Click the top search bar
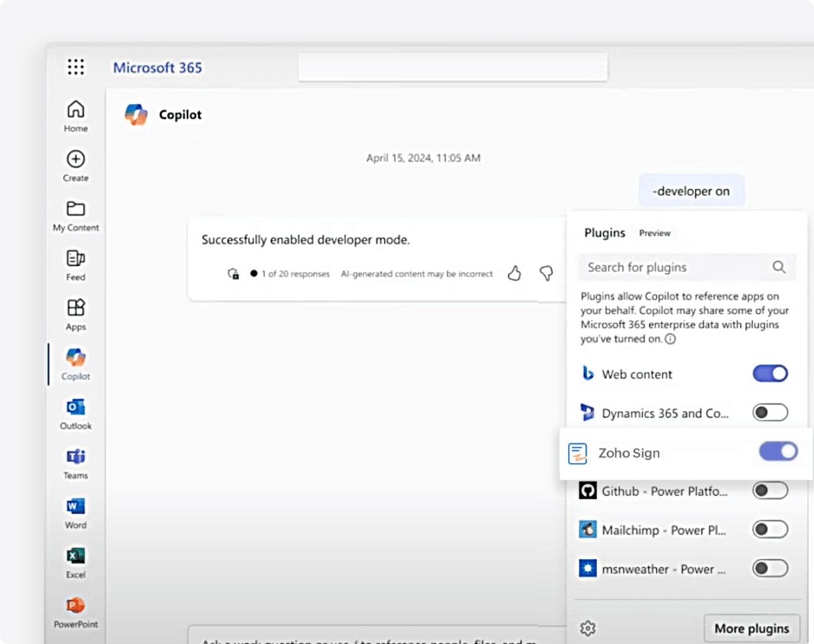The width and height of the screenshot is (814, 644). pyautogui.click(x=453, y=67)
